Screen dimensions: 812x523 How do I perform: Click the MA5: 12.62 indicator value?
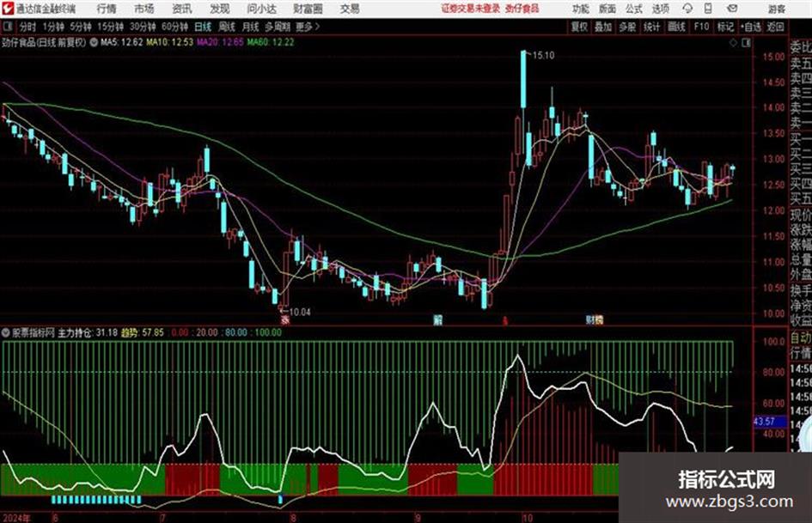tap(121, 42)
